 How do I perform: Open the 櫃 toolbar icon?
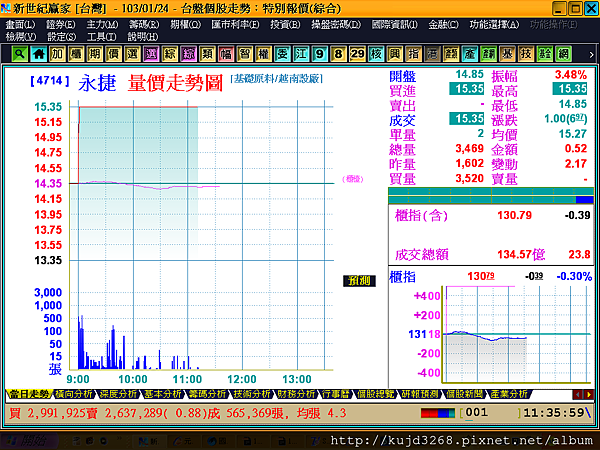point(76,54)
